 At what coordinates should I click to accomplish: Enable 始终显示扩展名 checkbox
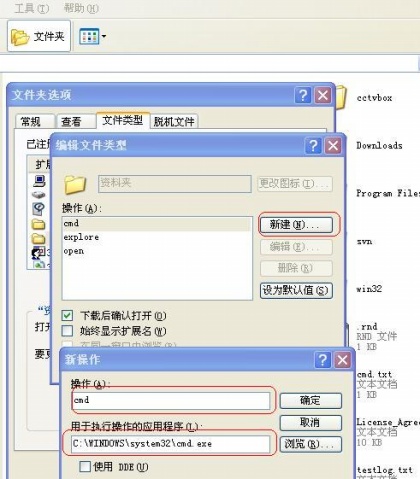67,331
